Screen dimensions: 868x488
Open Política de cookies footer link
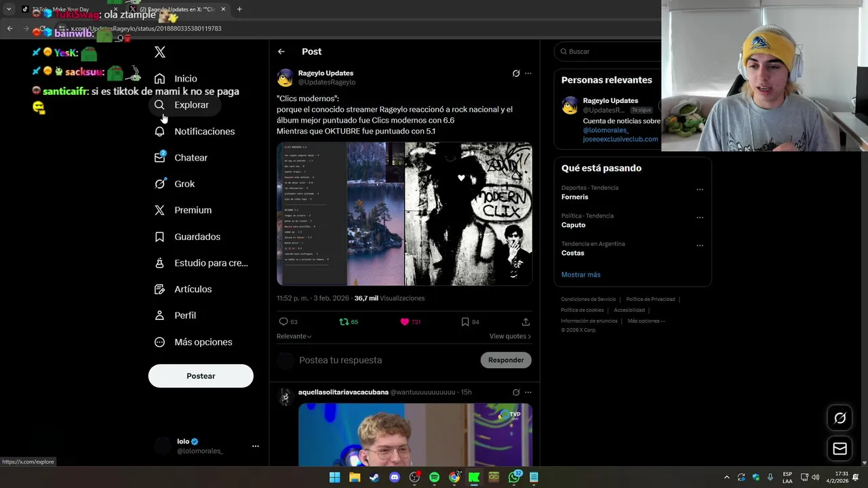coord(583,310)
